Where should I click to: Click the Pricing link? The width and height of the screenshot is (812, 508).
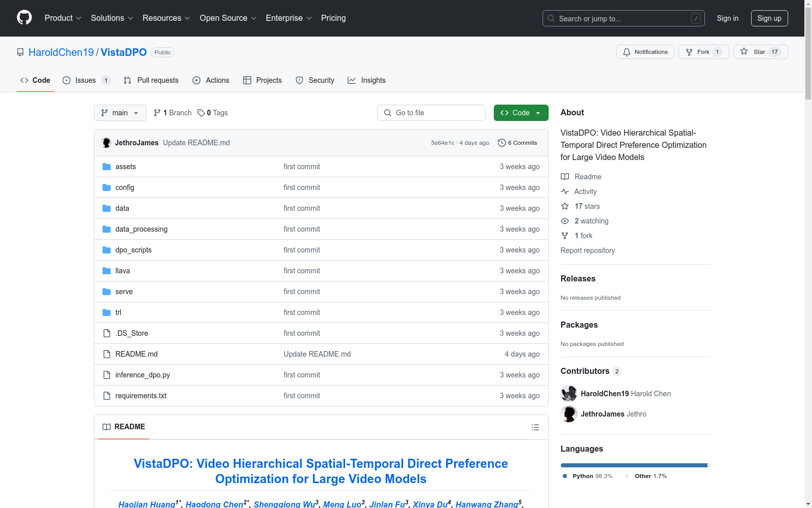click(x=333, y=18)
